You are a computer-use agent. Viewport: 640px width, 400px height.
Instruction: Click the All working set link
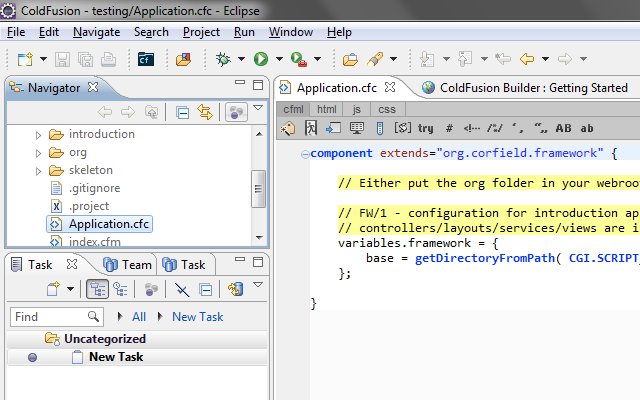point(139,317)
